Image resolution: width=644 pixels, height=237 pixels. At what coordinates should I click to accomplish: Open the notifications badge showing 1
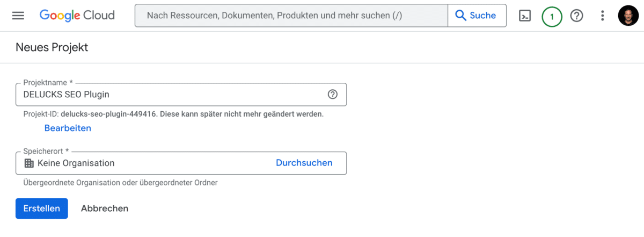point(552,16)
